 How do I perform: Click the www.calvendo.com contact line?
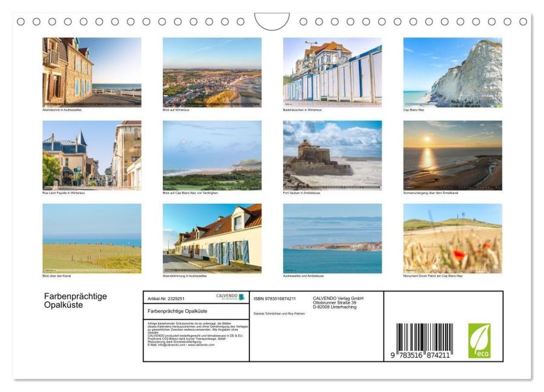point(181,345)
